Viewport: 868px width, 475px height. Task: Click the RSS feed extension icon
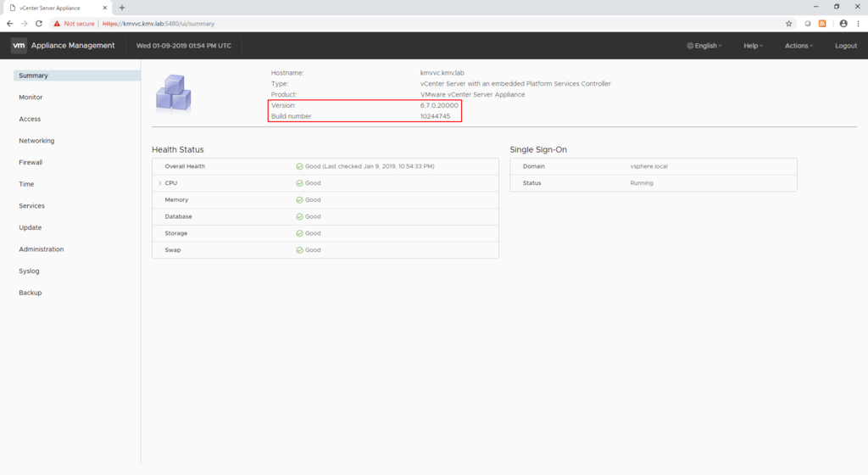tap(822, 23)
